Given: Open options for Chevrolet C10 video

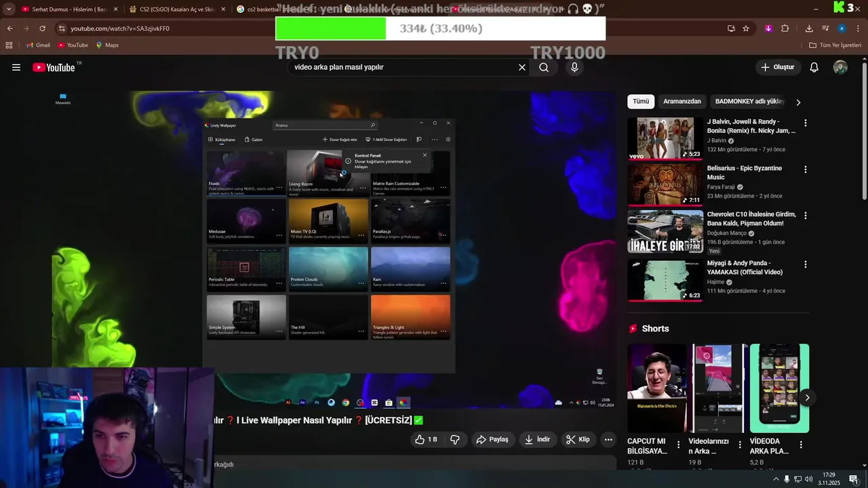Looking at the screenshot, I should [806, 216].
